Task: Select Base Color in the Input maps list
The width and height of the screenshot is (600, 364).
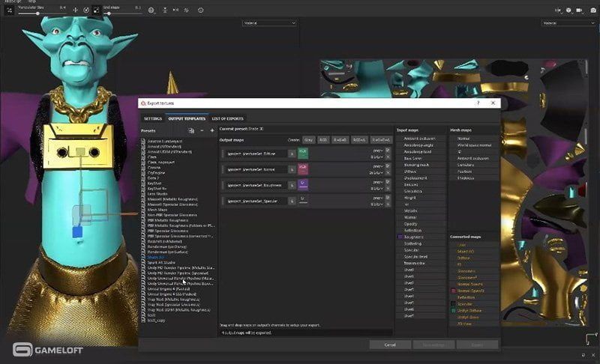Action: (413, 158)
